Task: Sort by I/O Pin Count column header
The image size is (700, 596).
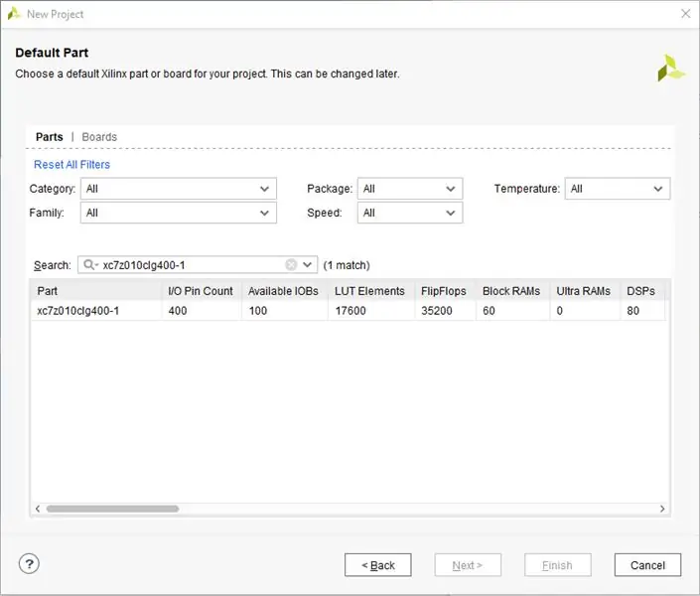Action: tap(202, 291)
